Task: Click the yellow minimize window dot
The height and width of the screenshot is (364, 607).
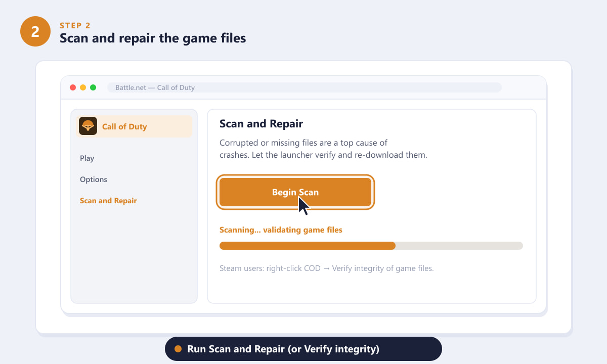Action: [x=83, y=87]
